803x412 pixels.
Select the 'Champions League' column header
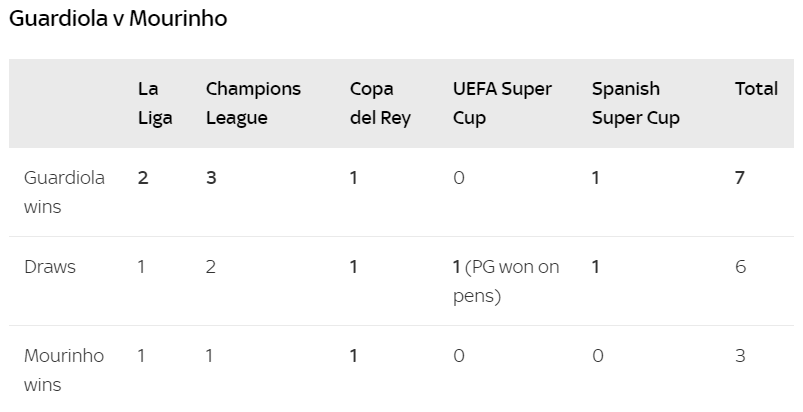click(253, 103)
